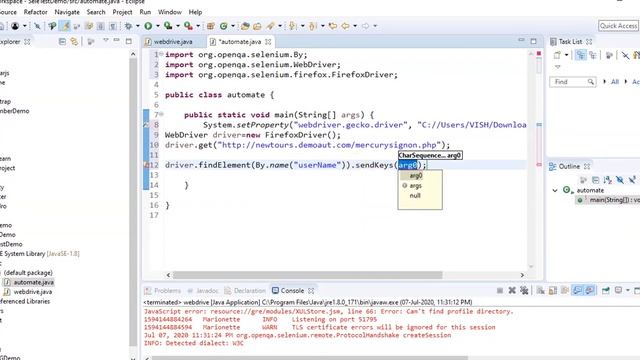The image size is (640, 360).
Task: Switch to the Declaration tab
Action: pos(245,291)
